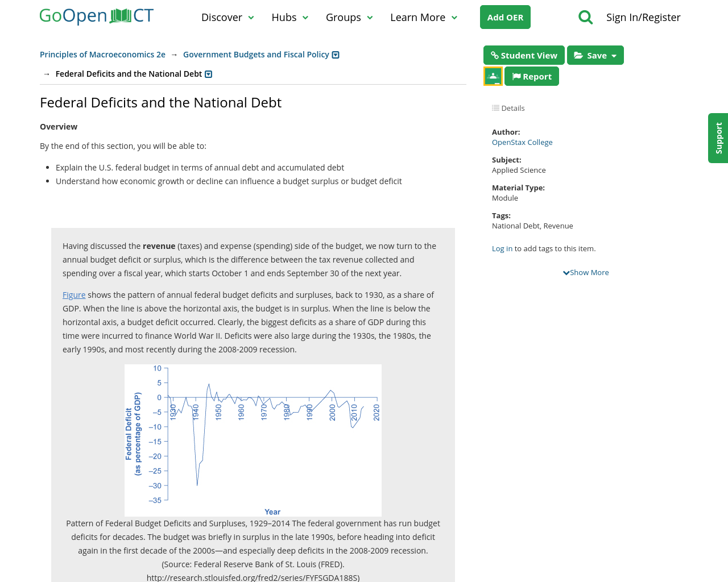Click the Add OER button
This screenshot has width=728, height=582.
tap(505, 17)
